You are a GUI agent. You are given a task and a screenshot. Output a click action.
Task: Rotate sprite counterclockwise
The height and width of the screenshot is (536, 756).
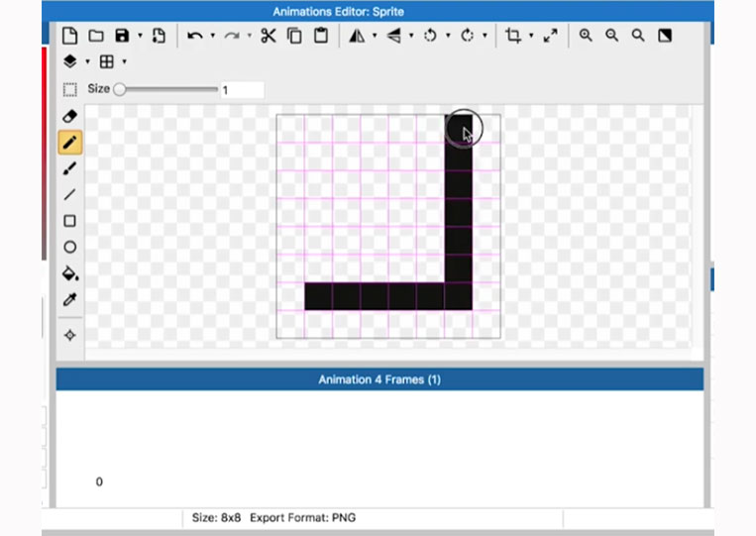430,36
